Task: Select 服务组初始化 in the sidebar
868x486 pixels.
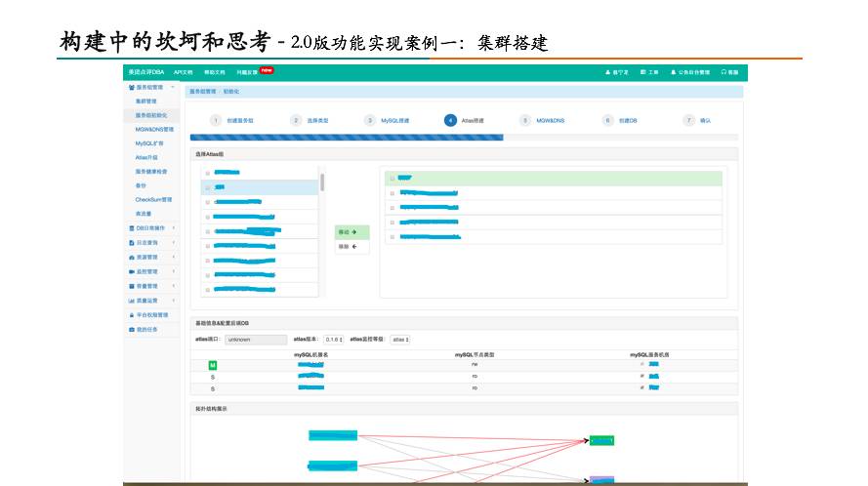Action: 151,115
